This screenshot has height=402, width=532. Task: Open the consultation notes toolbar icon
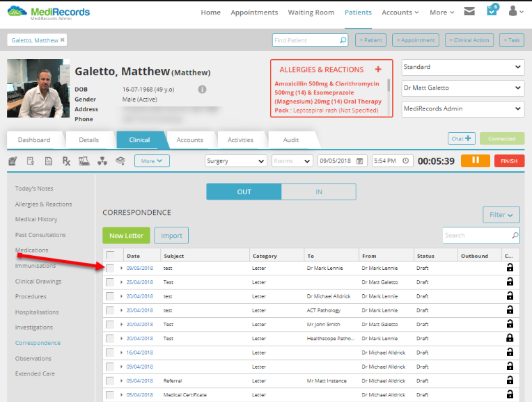pyautogui.click(x=13, y=161)
